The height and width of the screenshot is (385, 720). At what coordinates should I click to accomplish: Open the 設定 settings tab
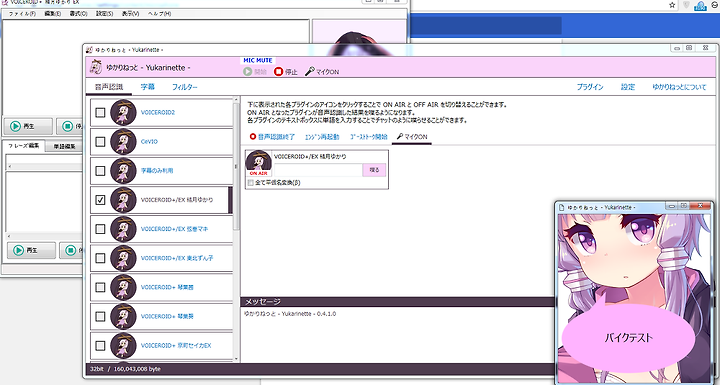628,87
